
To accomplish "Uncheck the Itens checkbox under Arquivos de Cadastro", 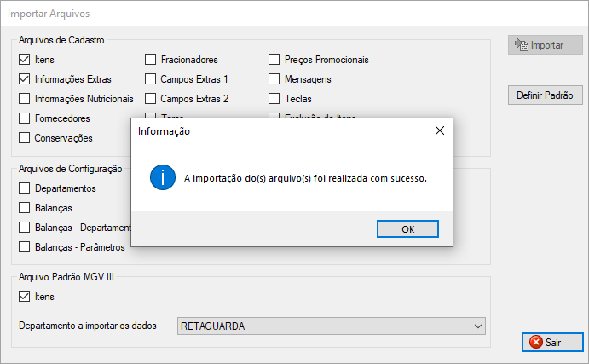I will pos(24,60).
